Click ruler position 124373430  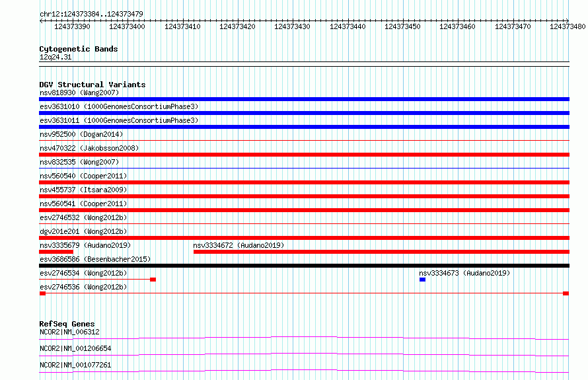(292, 26)
